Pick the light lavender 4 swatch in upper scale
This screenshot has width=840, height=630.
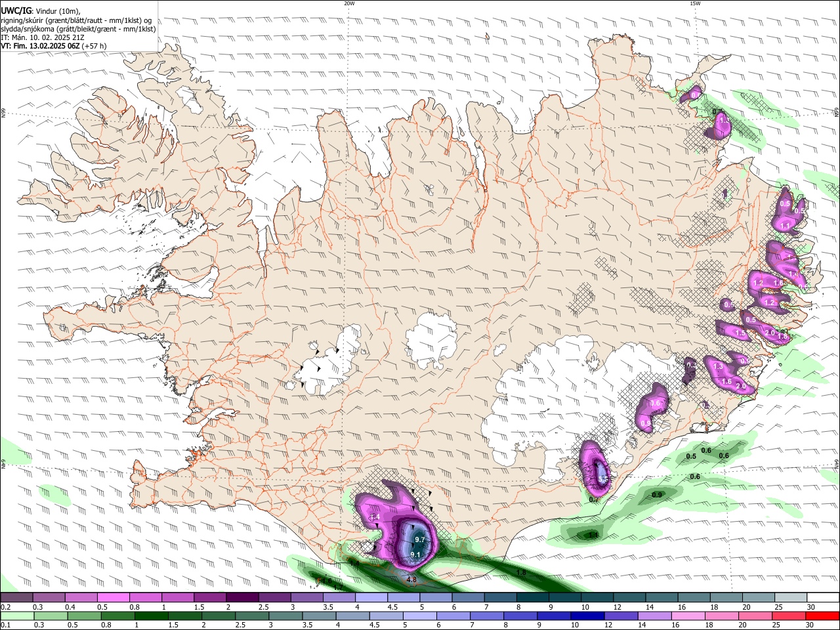[x=371, y=598]
